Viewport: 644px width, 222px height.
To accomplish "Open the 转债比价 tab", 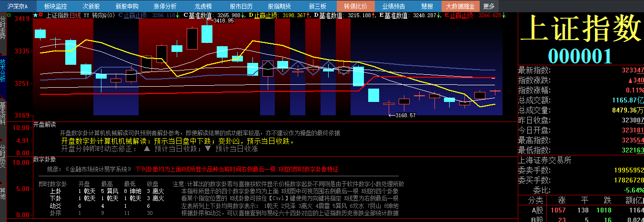I will click(355, 6).
